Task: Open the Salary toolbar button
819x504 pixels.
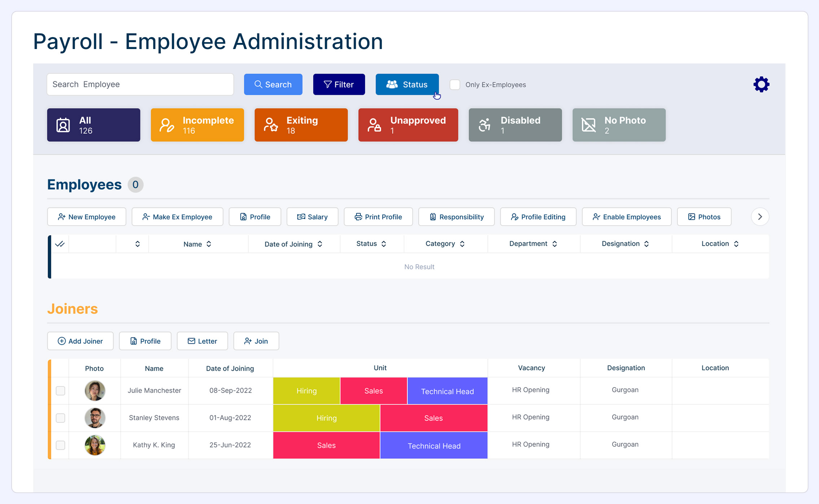Action: point(312,217)
